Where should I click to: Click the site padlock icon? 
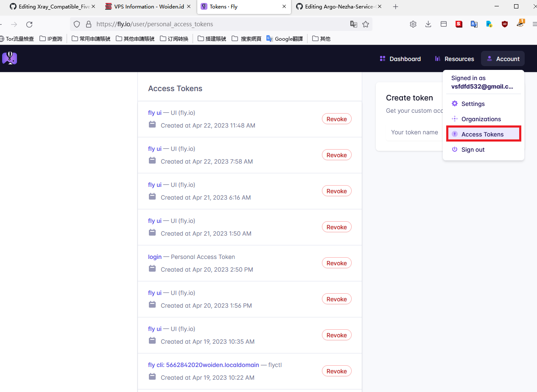tap(89, 25)
